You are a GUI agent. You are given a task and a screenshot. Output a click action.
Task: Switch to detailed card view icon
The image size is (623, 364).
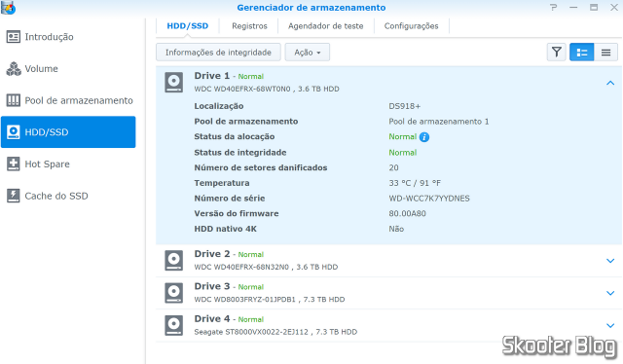pyautogui.click(x=582, y=52)
